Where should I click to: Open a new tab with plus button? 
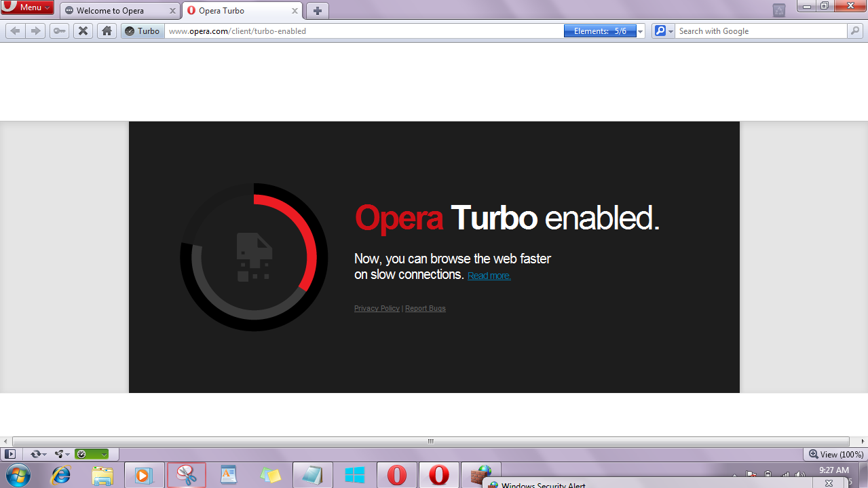[318, 11]
